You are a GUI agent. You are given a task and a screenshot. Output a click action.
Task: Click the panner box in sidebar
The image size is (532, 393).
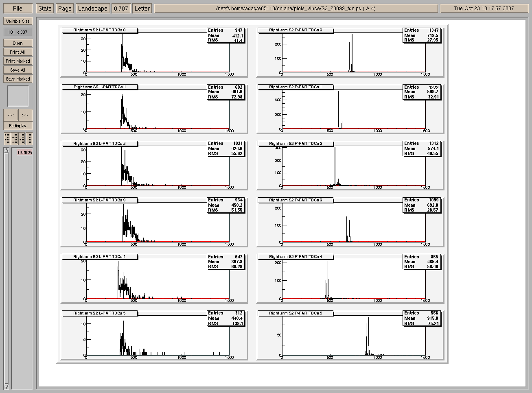(18, 96)
